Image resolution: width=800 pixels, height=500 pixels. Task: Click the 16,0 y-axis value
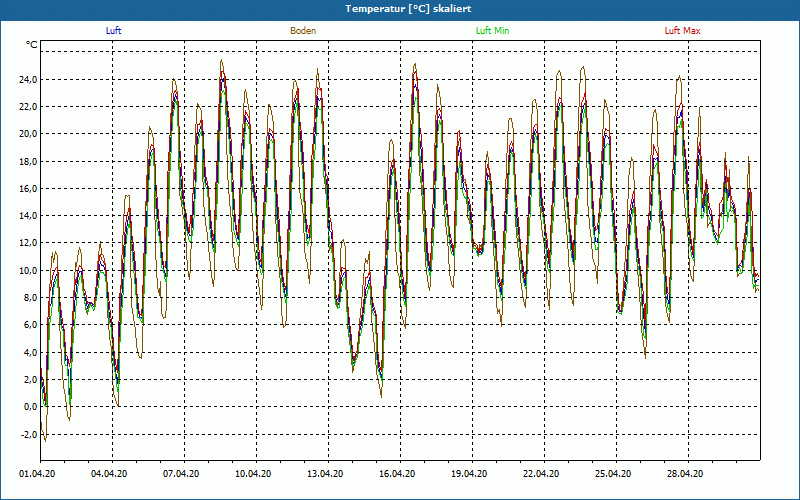tap(28, 189)
